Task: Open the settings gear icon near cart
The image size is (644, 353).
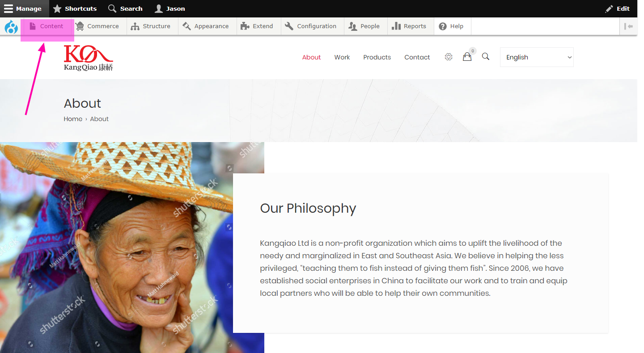Action: (x=449, y=57)
